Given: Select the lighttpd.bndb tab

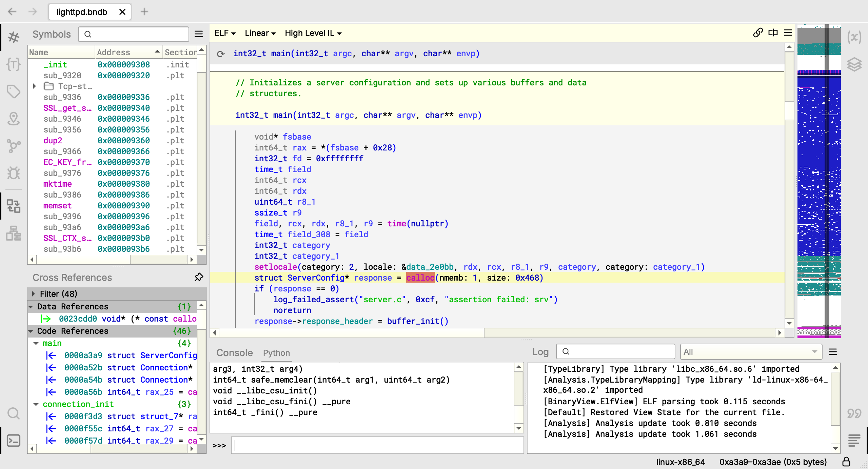Looking at the screenshot, I should (82, 12).
